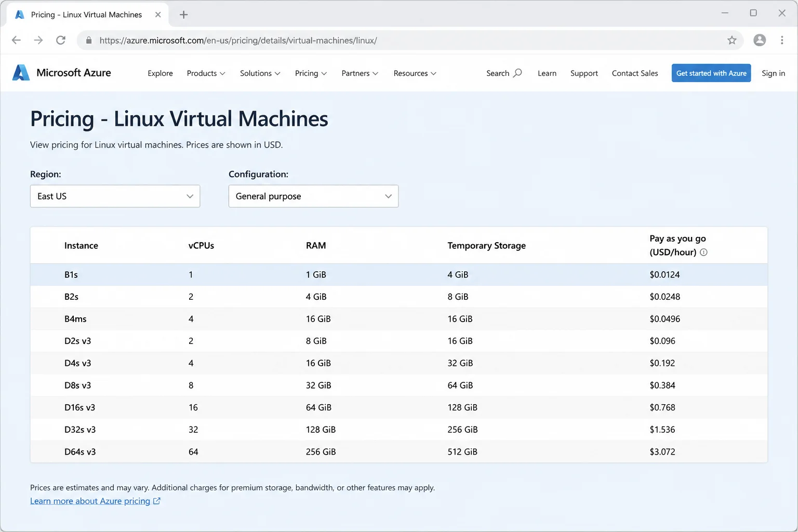Follow the Learn more about Azure pricing link
Image resolution: width=798 pixels, height=532 pixels.
click(95, 501)
